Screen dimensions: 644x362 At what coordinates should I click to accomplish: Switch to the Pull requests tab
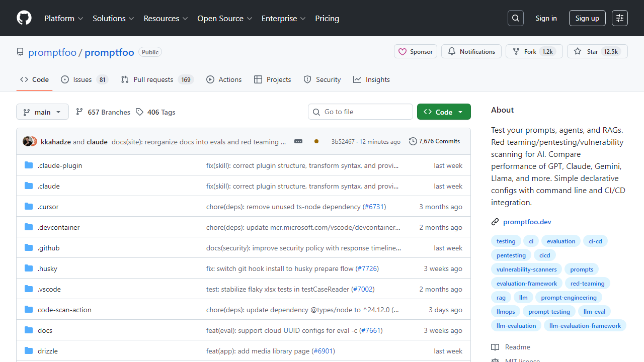157,79
